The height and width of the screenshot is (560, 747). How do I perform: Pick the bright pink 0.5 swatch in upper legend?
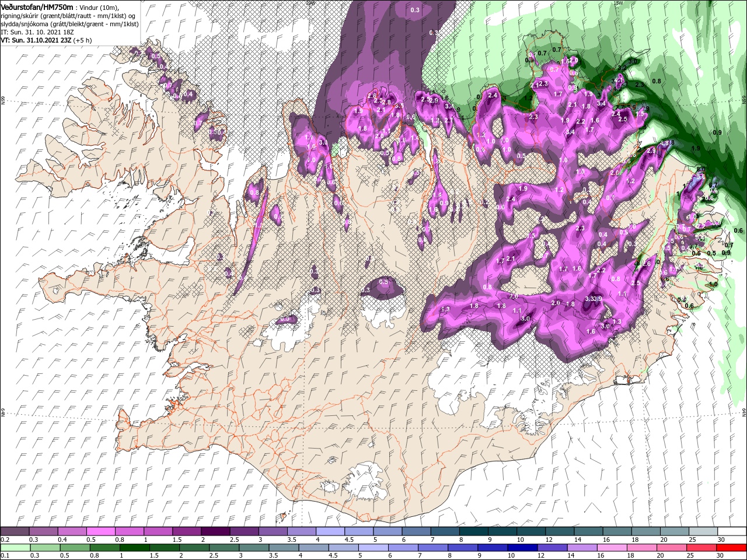click(x=100, y=531)
